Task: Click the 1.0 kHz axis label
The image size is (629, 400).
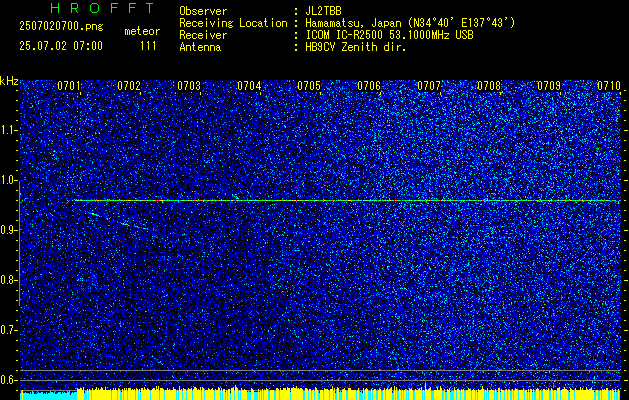Action: click(9, 181)
